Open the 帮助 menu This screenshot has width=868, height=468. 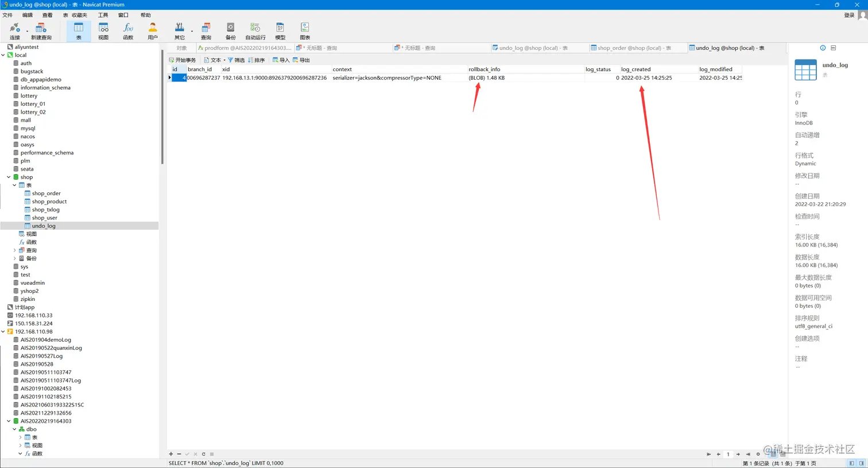click(x=146, y=15)
